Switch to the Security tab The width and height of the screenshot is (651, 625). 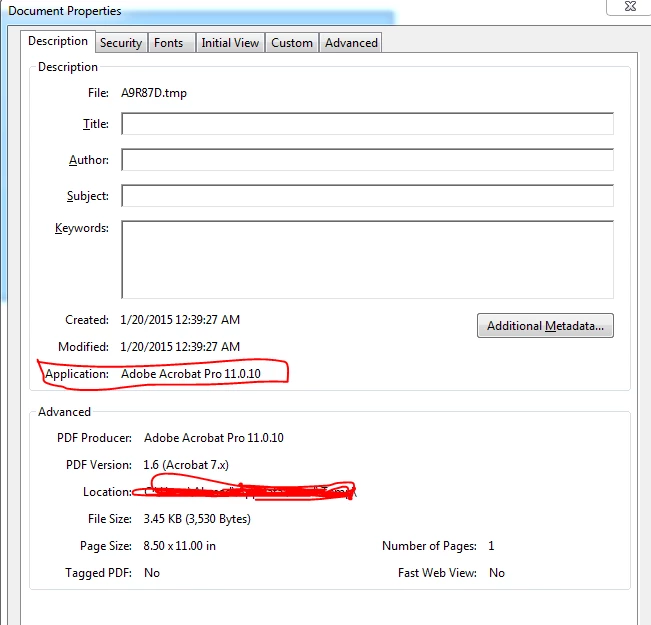[x=121, y=43]
